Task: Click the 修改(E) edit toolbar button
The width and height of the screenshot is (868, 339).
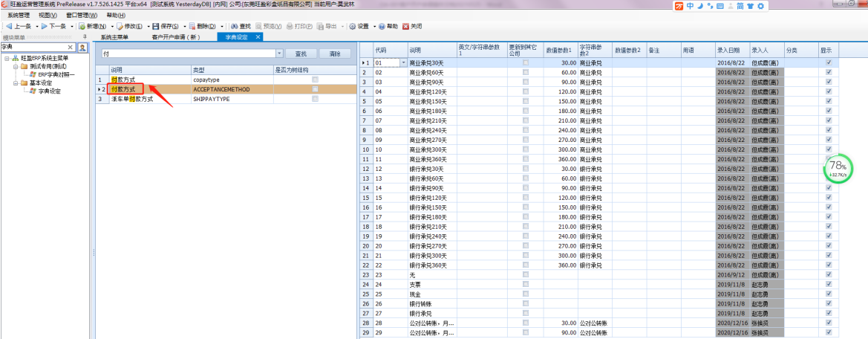Action: tap(129, 26)
